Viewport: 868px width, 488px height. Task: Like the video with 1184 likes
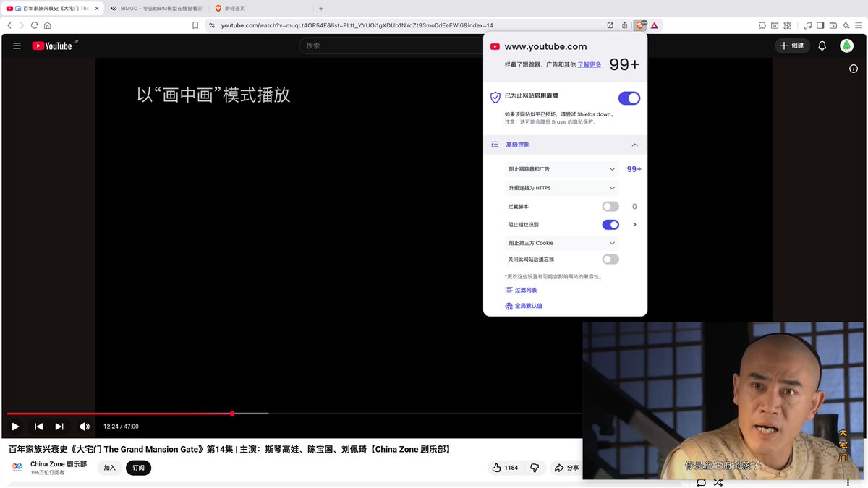[506, 468]
